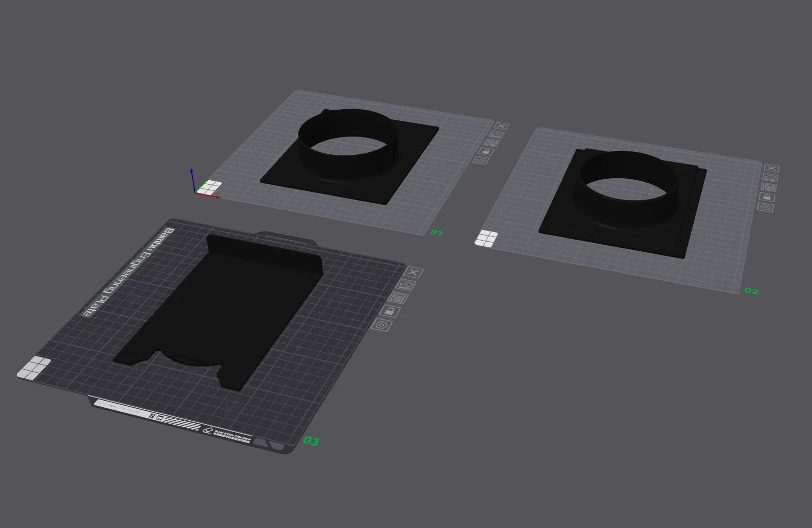Open plate 03 settings hexagon icon
This screenshot has width=812, height=528.
pos(382,324)
